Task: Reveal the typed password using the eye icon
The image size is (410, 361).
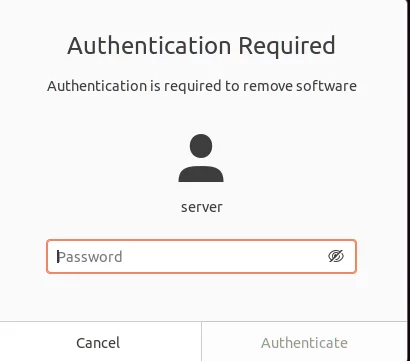Action: 336,256
